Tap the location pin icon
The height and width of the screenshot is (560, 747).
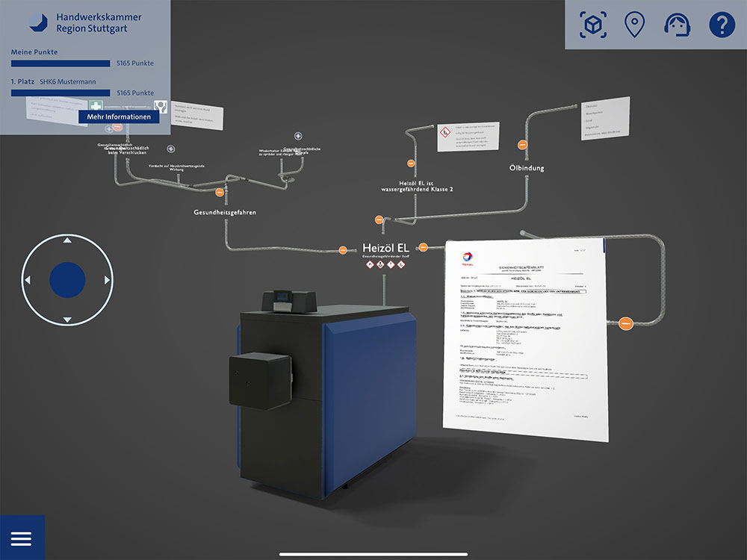click(634, 25)
